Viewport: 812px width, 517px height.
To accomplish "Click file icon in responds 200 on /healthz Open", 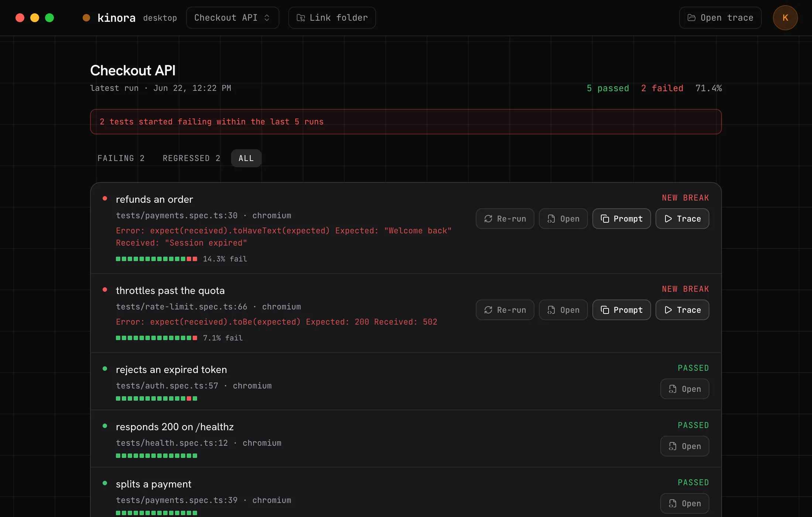I will pyautogui.click(x=672, y=446).
